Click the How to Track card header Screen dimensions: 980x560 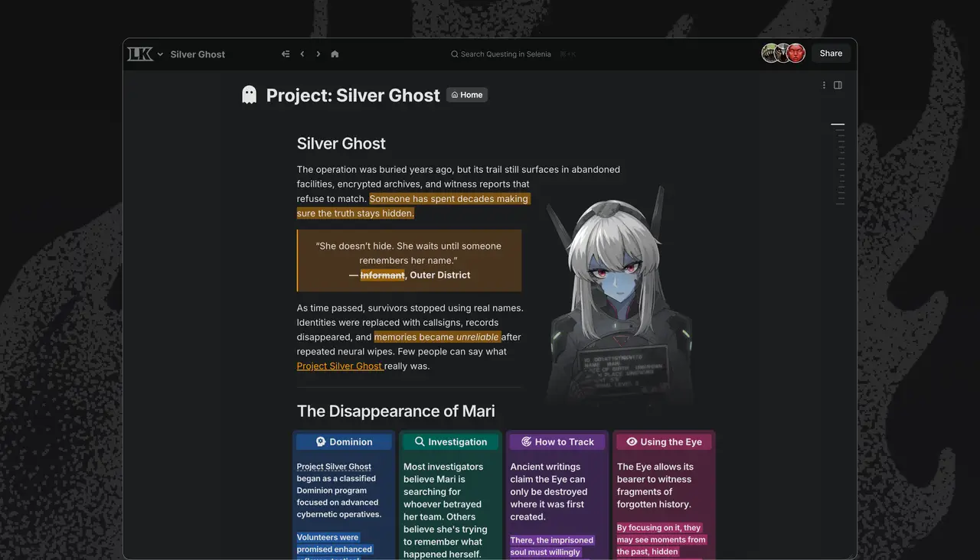pyautogui.click(x=557, y=442)
